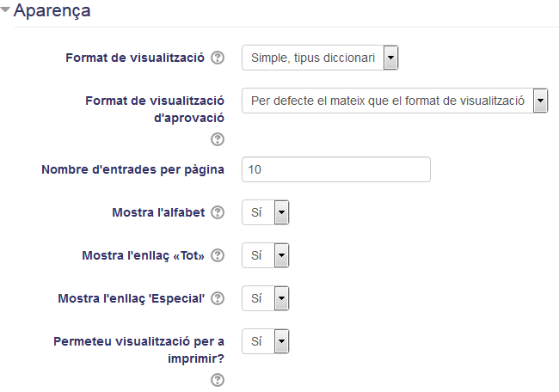Open the Permeteu visualització per a imprimir dropdown
Image resolution: width=559 pixels, height=392 pixels.
click(265, 341)
